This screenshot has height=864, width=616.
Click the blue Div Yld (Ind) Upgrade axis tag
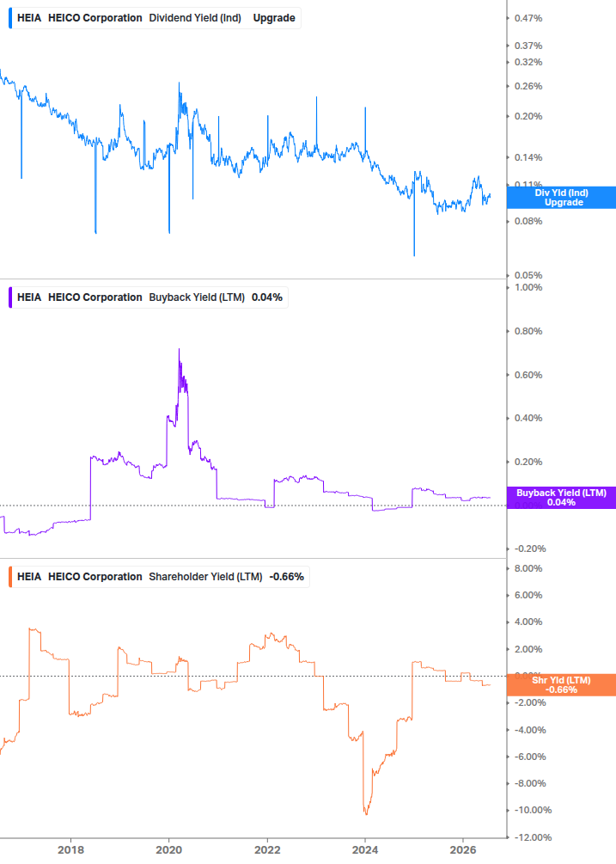click(561, 197)
